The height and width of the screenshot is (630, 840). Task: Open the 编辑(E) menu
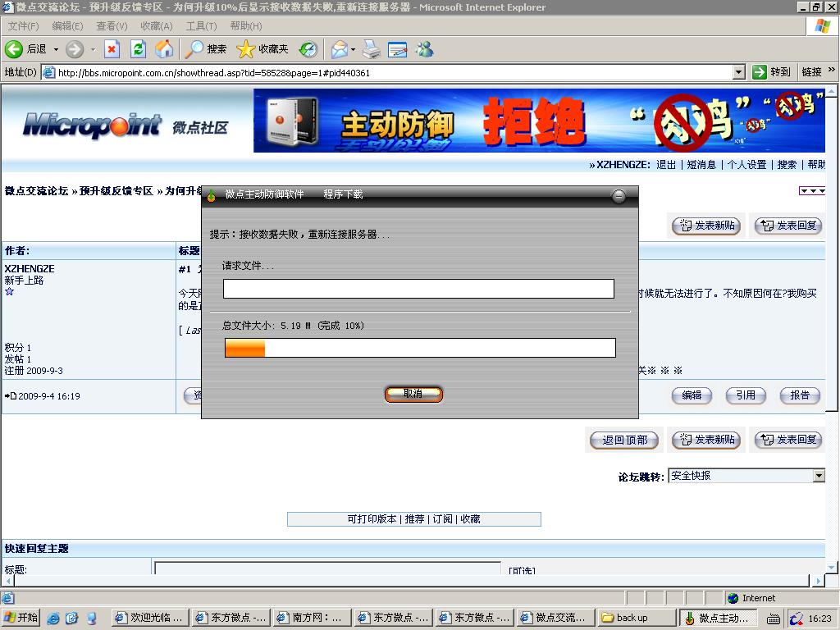67,25
